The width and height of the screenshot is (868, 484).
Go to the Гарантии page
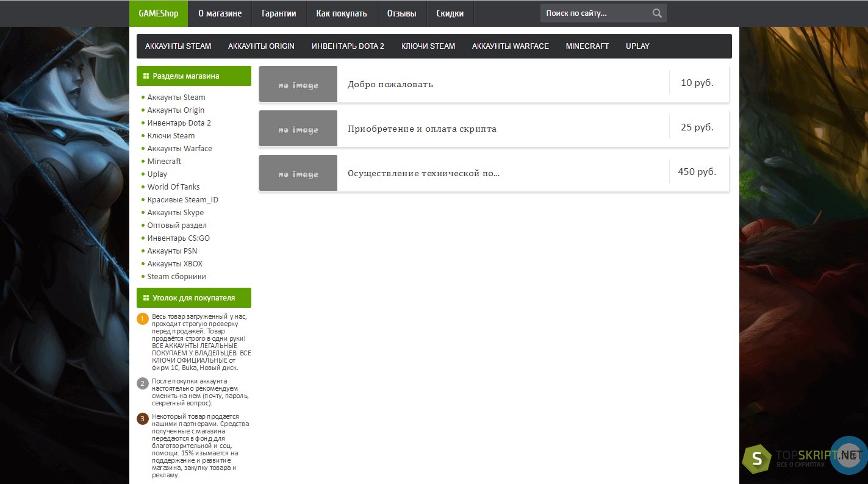pyautogui.click(x=279, y=13)
